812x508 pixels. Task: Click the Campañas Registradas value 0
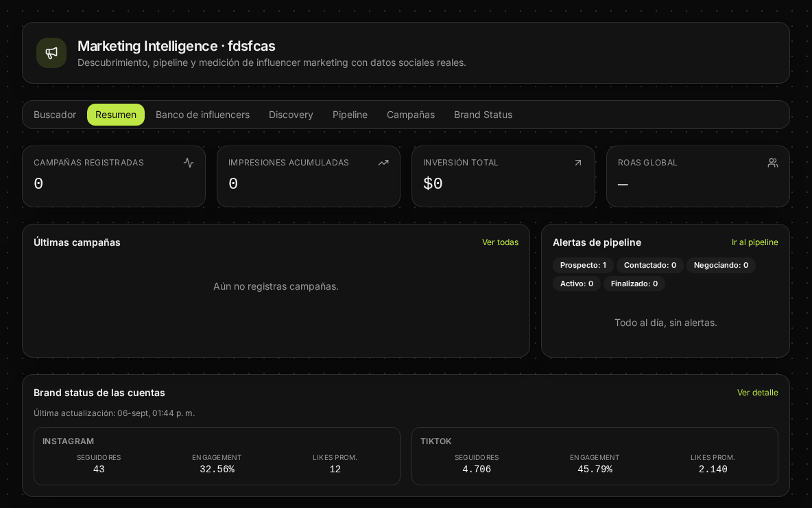38,183
